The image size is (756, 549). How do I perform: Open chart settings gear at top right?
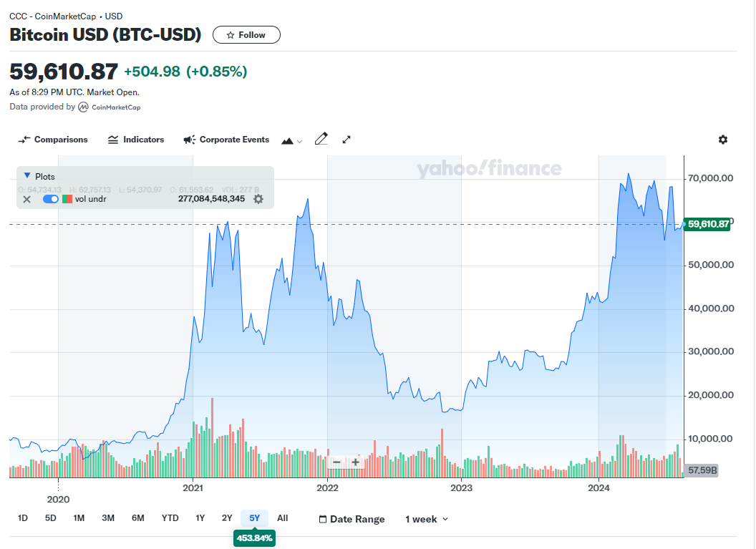723,140
